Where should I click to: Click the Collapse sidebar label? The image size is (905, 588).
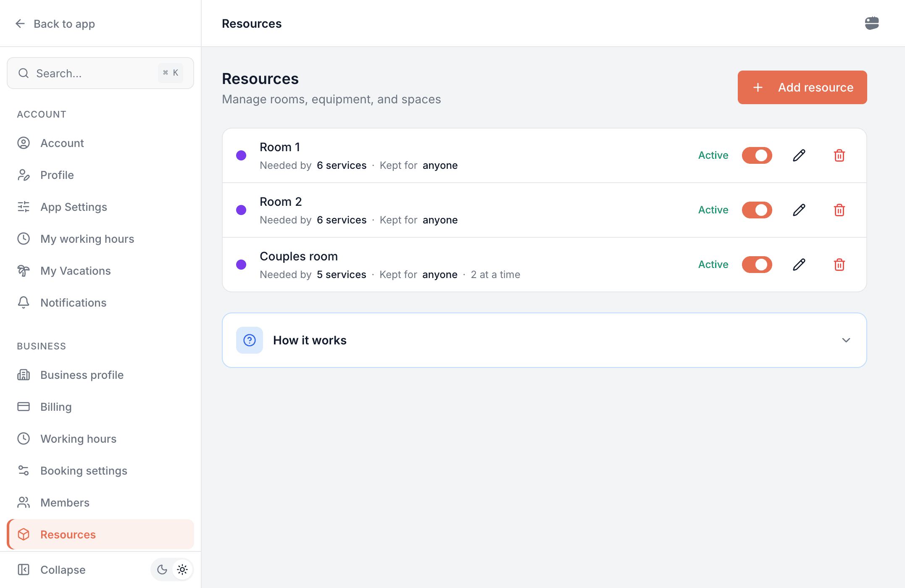pyautogui.click(x=63, y=570)
